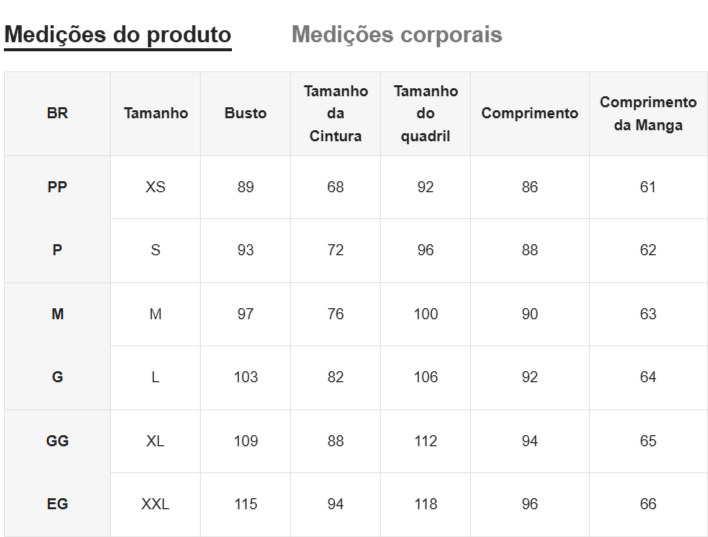This screenshot has height=537, width=708.
Task: Select the PP size row label
Action: click(x=57, y=186)
